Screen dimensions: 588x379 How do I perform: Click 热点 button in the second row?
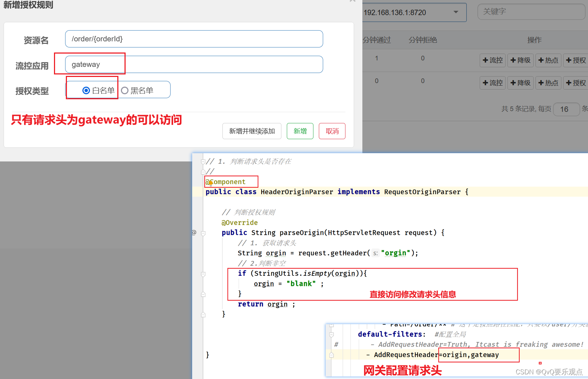tap(548, 83)
